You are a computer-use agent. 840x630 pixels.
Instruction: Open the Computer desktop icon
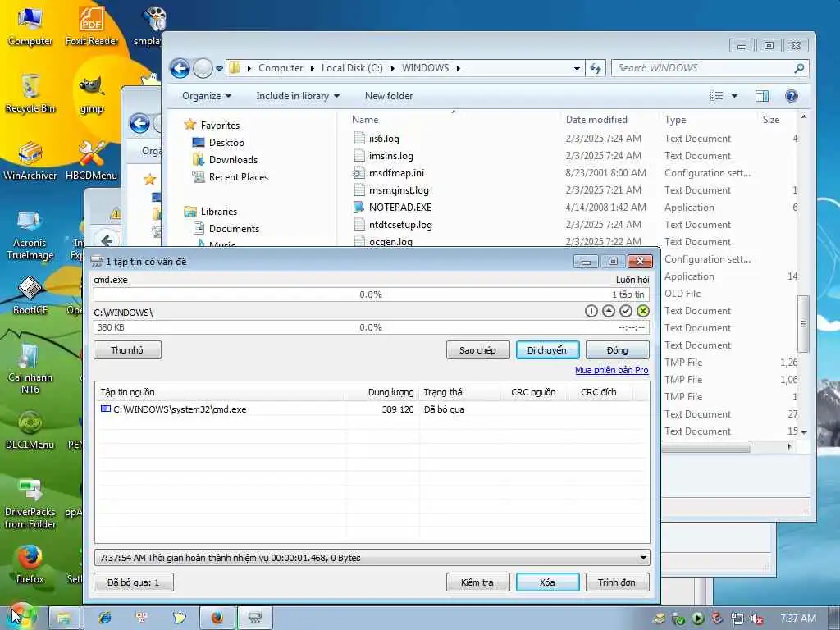click(30, 25)
